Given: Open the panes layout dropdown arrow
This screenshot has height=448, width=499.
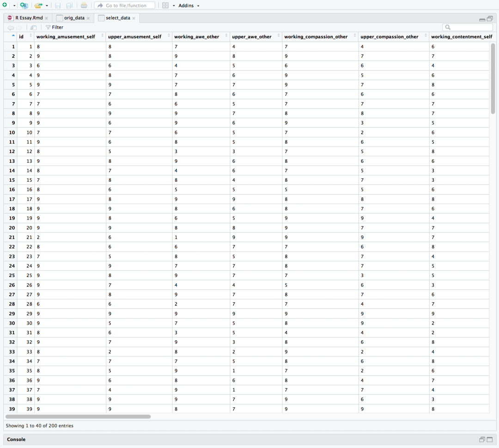Looking at the screenshot, I should coord(174,6).
